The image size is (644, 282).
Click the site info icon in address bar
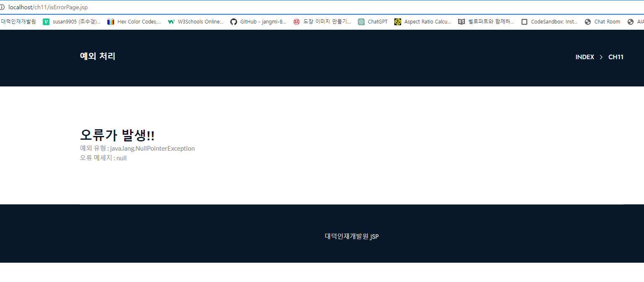[2, 8]
